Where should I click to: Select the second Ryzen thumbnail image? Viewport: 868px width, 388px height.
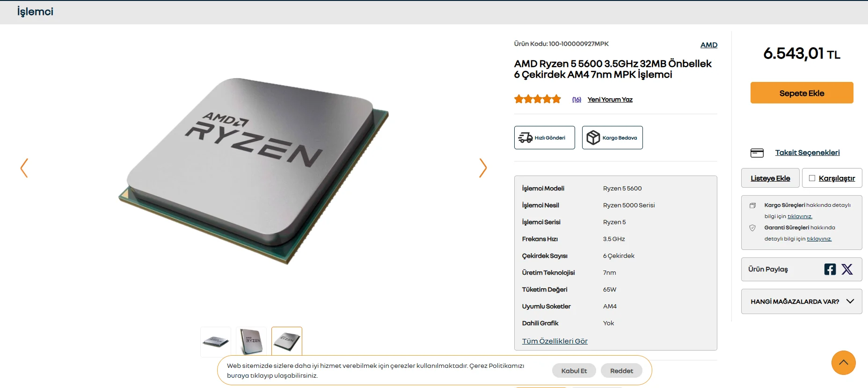(x=251, y=342)
